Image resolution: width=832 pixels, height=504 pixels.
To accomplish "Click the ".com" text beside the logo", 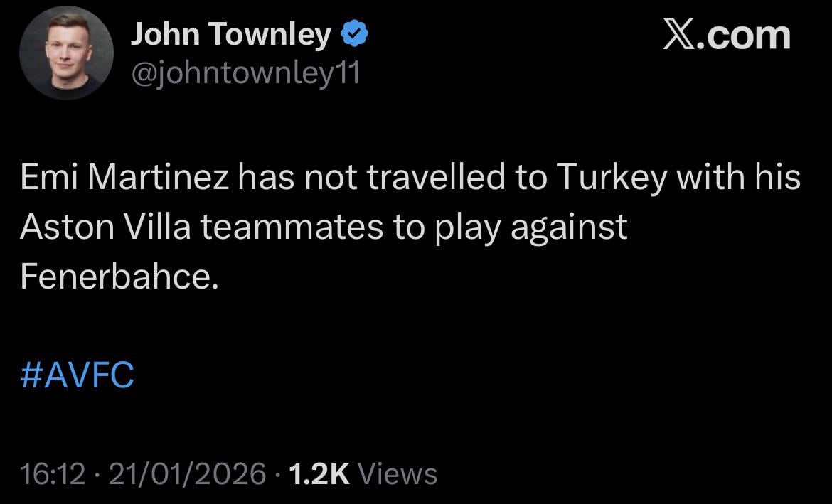I will [746, 35].
